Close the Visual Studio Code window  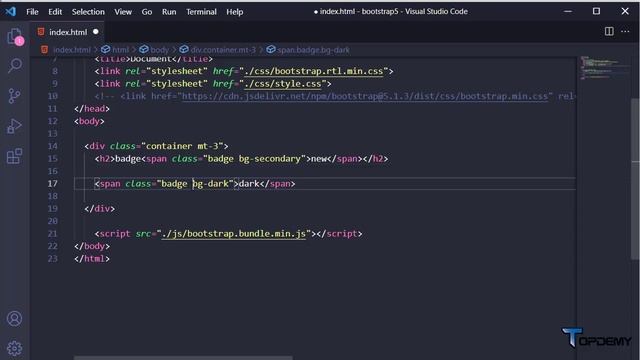coord(625,11)
